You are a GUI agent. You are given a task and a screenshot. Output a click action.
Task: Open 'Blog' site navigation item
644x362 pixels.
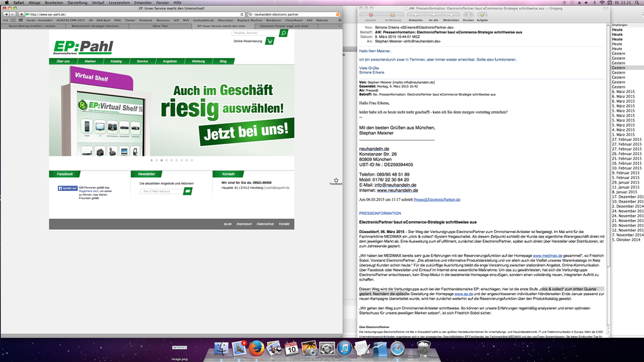click(223, 61)
